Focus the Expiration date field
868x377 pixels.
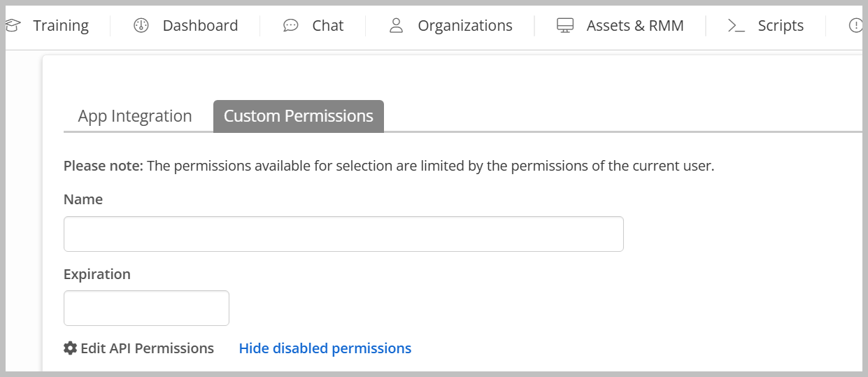coord(146,308)
